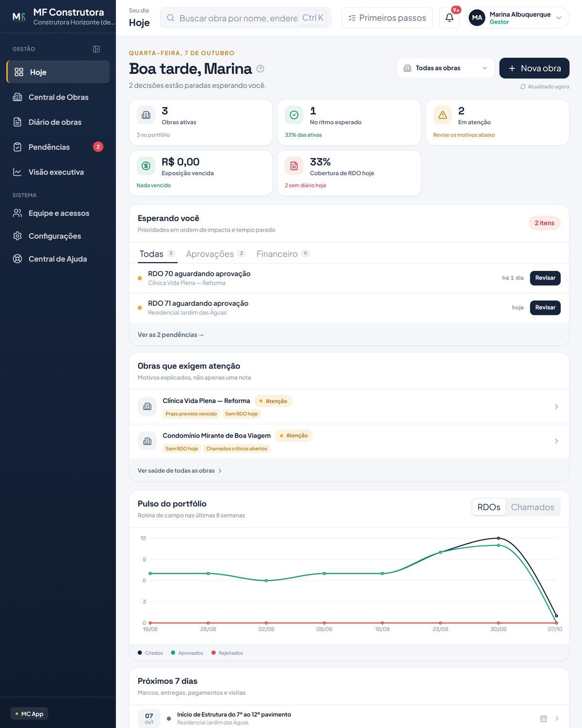Click the Clínica Vida Plena building icon
Viewport: 582px width, 728px height.
147,407
